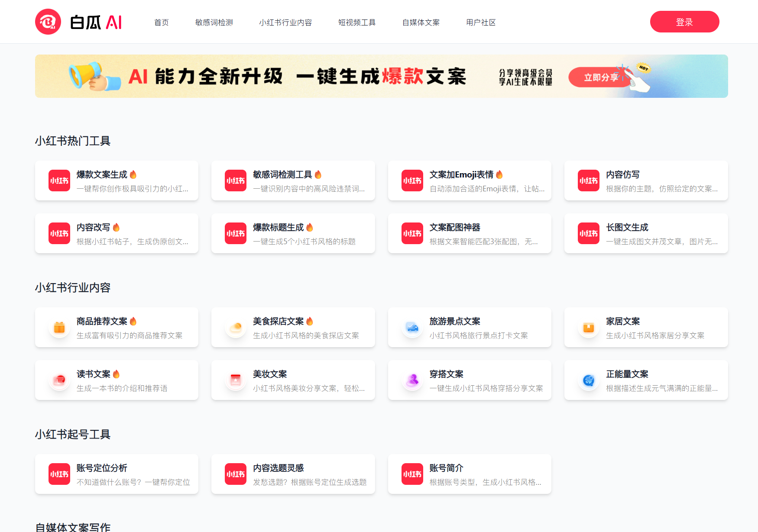
Task: Click the 立即分享 banner button
Action: point(601,77)
